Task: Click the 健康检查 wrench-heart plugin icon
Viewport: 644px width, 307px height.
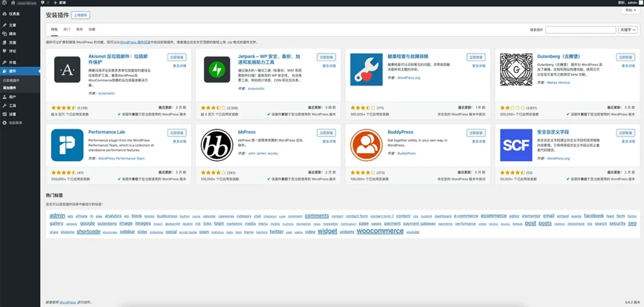Action: point(367,69)
